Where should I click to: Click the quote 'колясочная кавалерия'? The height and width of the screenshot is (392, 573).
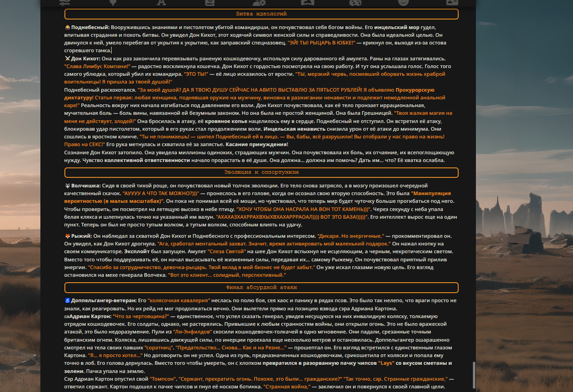(179, 300)
